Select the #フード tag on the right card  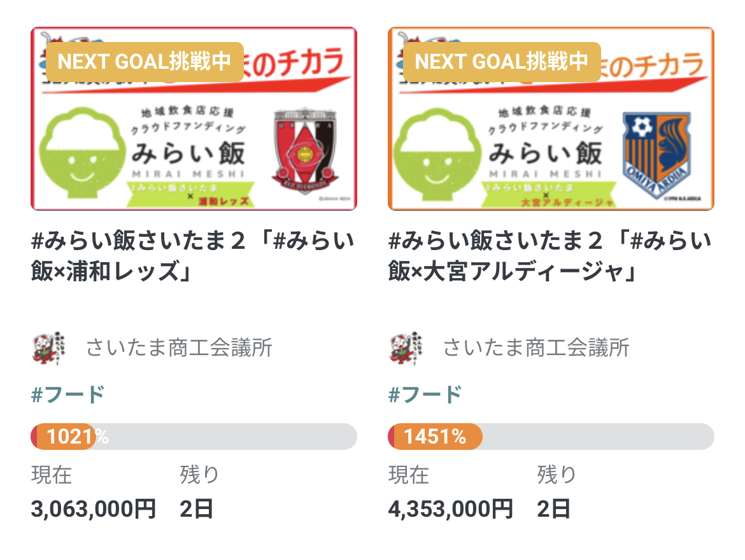tap(425, 395)
